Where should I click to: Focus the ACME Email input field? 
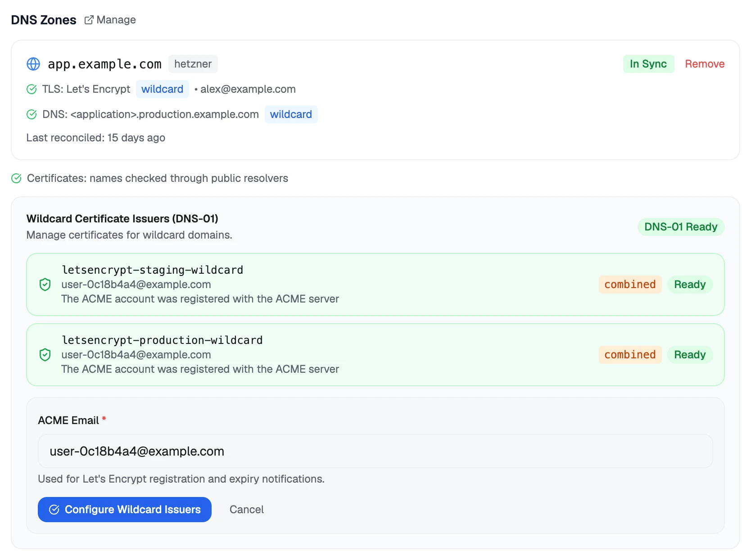375,451
